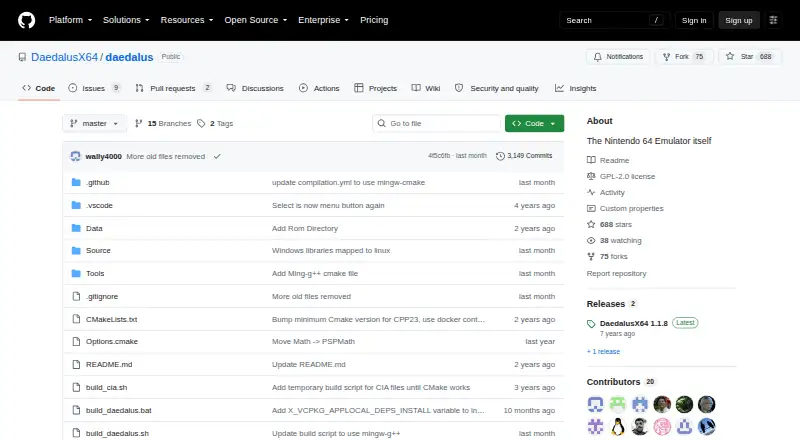Open the Resources dropdown
This screenshot has height=440, width=800.
coord(187,20)
